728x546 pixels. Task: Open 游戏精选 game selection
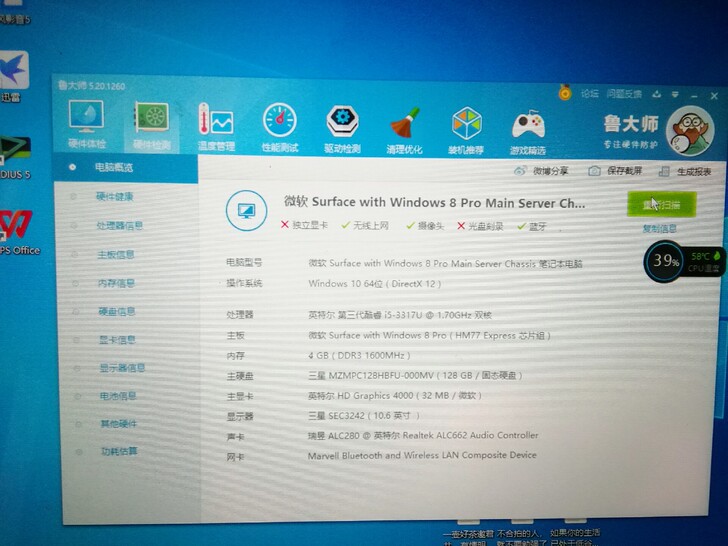(528, 132)
